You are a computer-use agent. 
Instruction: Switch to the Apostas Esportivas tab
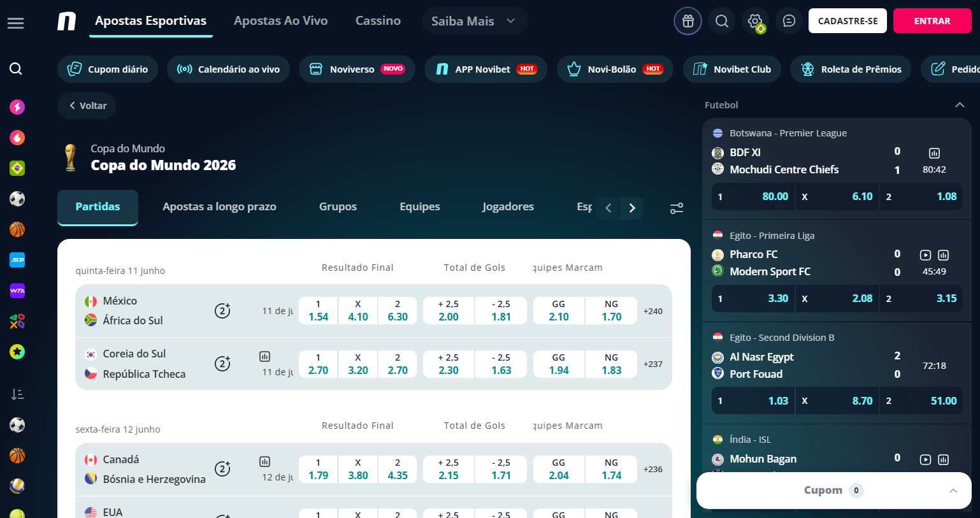coord(150,21)
